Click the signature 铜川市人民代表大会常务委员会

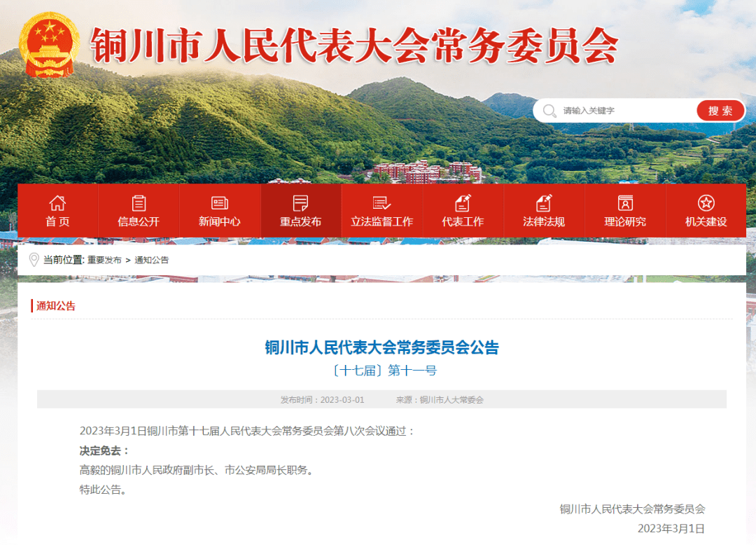(x=633, y=509)
